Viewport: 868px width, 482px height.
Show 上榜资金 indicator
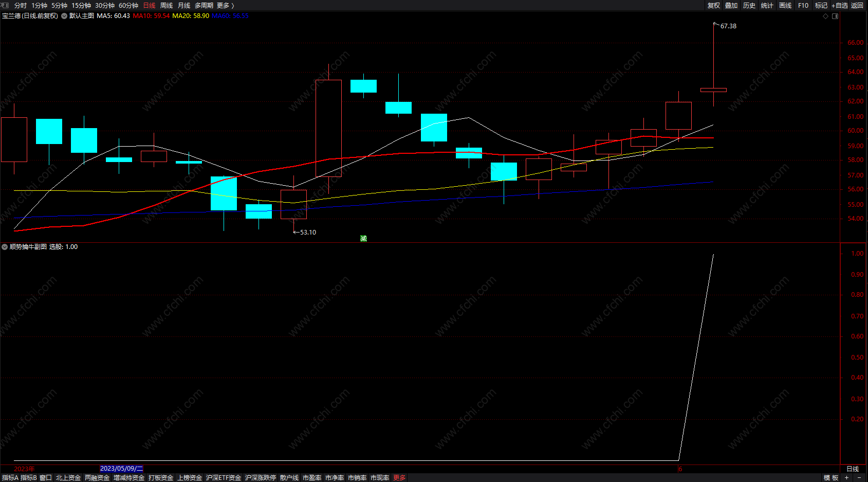[190, 478]
